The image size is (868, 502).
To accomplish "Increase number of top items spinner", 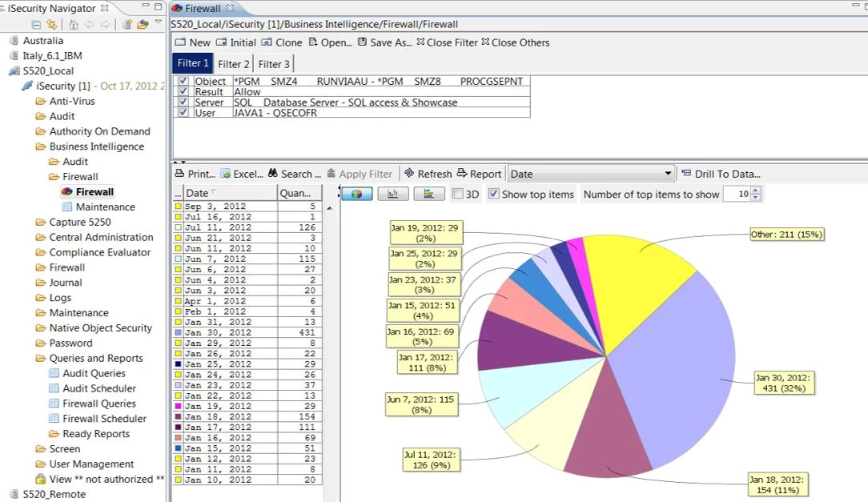I will (x=757, y=191).
